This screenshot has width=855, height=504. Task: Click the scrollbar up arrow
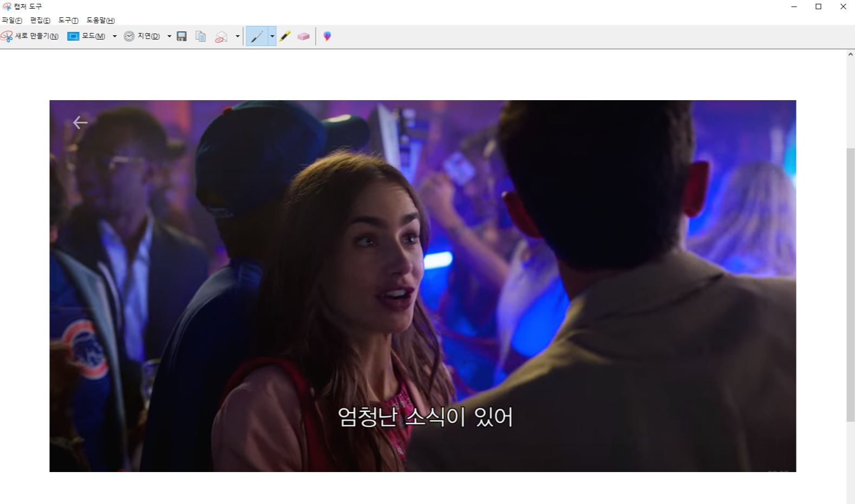pyautogui.click(x=851, y=54)
